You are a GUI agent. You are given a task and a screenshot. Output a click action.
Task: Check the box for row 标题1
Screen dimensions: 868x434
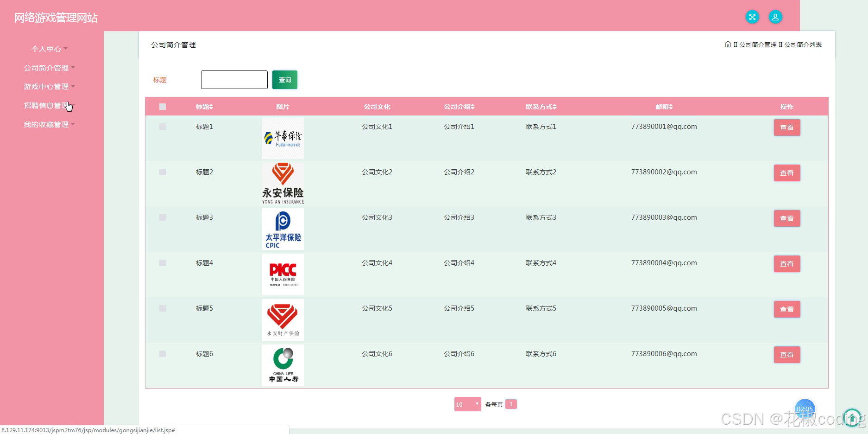click(x=163, y=127)
